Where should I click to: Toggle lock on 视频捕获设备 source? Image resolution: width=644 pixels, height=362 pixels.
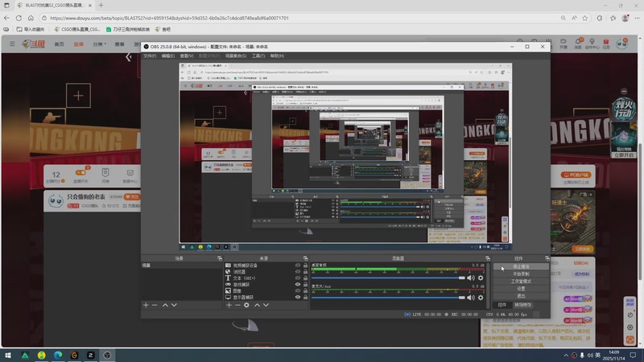coord(306,265)
